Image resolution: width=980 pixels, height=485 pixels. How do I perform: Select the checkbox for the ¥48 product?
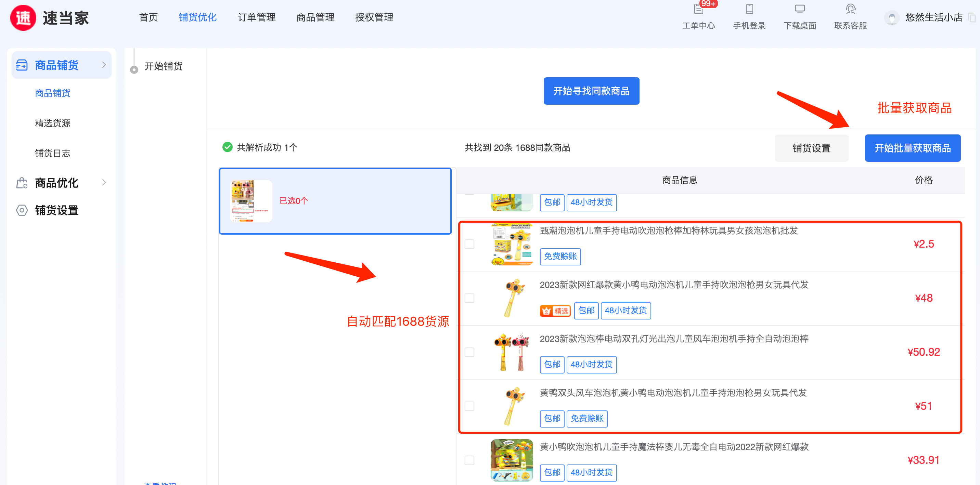click(469, 298)
